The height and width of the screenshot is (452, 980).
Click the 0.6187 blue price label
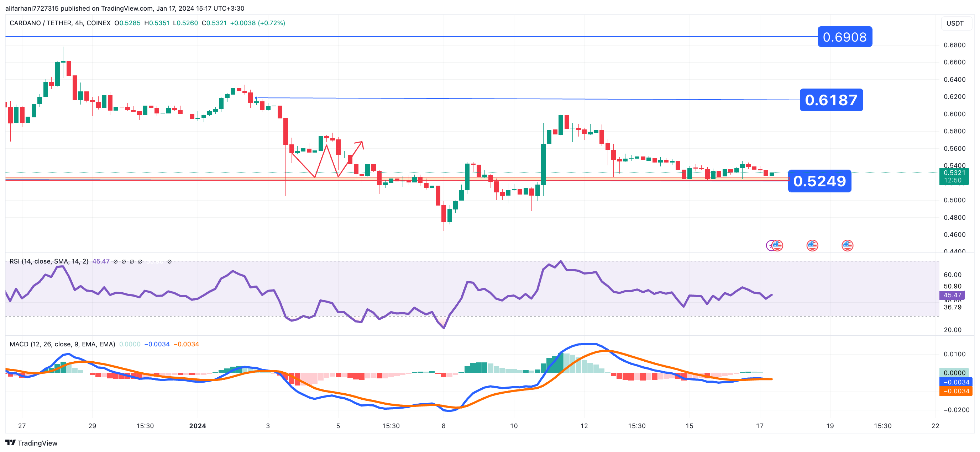831,100
